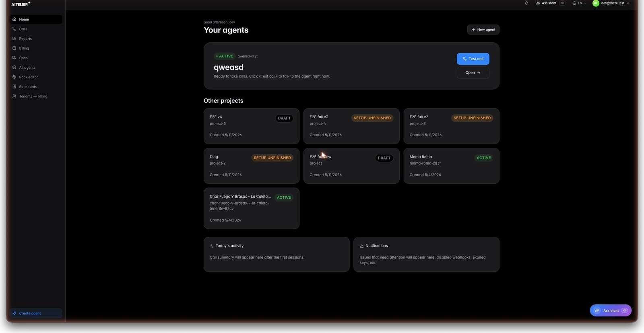Viewport: 644px width, 333px height.
Task: Click ACTIVE badge on Mama Roma
Action: click(x=484, y=158)
